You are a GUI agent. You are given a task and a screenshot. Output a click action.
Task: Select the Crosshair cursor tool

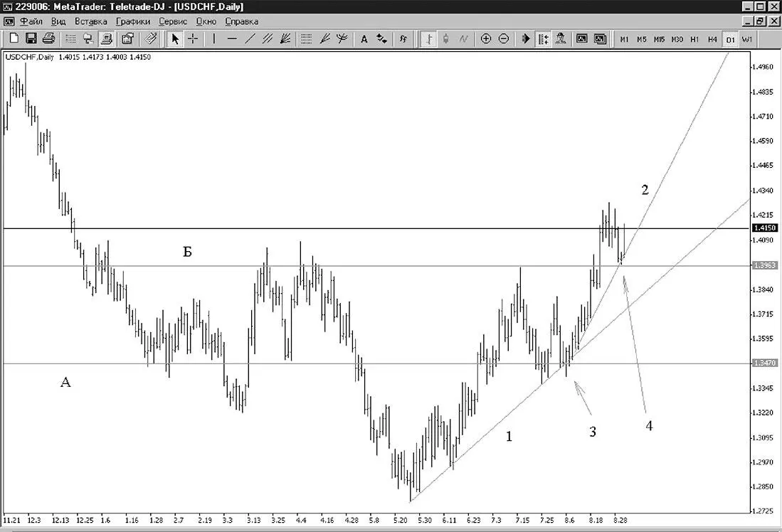[x=193, y=38]
